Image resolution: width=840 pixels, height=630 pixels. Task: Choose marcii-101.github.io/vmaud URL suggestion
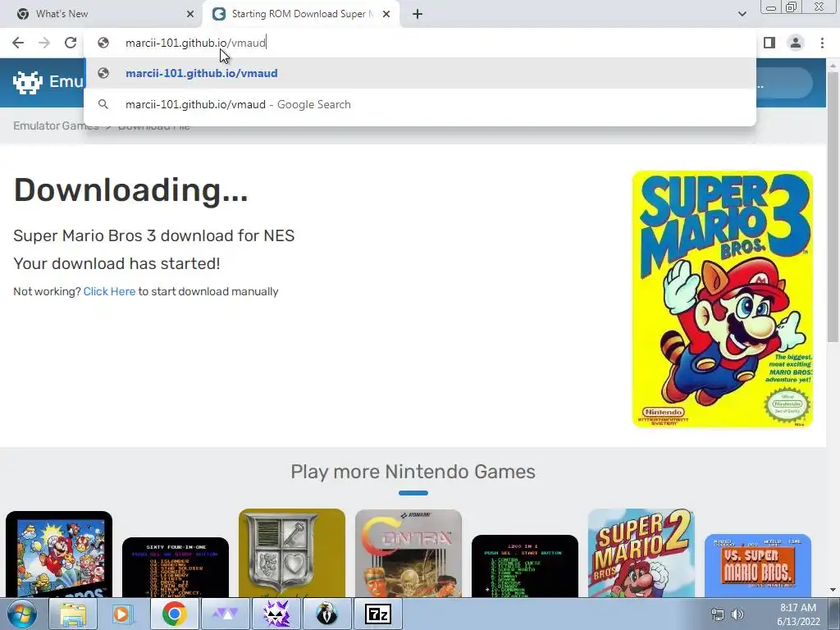point(419,73)
